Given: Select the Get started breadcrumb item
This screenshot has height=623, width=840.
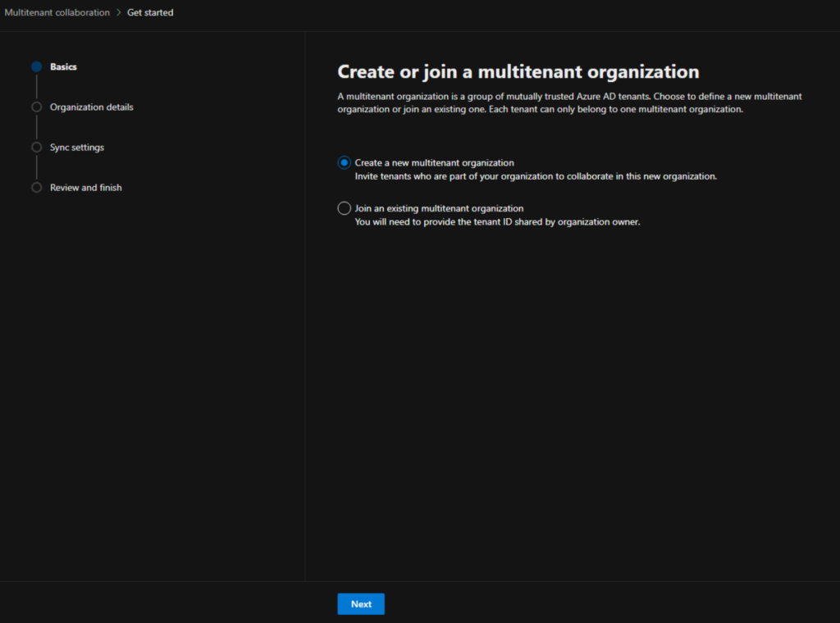Looking at the screenshot, I should click(x=150, y=12).
